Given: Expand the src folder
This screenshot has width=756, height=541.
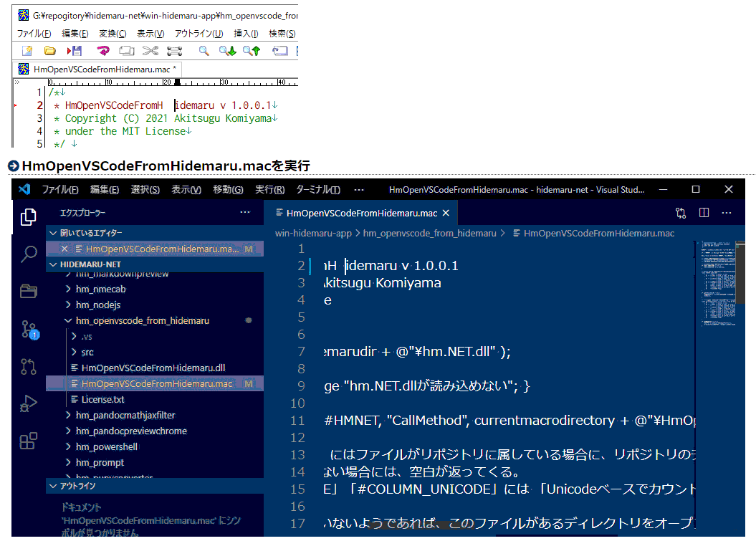Looking at the screenshot, I should [x=87, y=352].
